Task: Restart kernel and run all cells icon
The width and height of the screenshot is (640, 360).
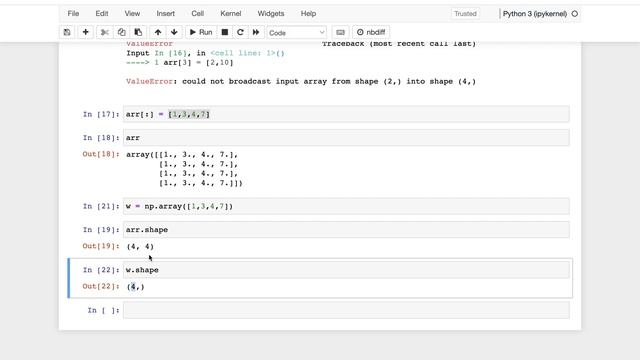Action: coord(256,32)
